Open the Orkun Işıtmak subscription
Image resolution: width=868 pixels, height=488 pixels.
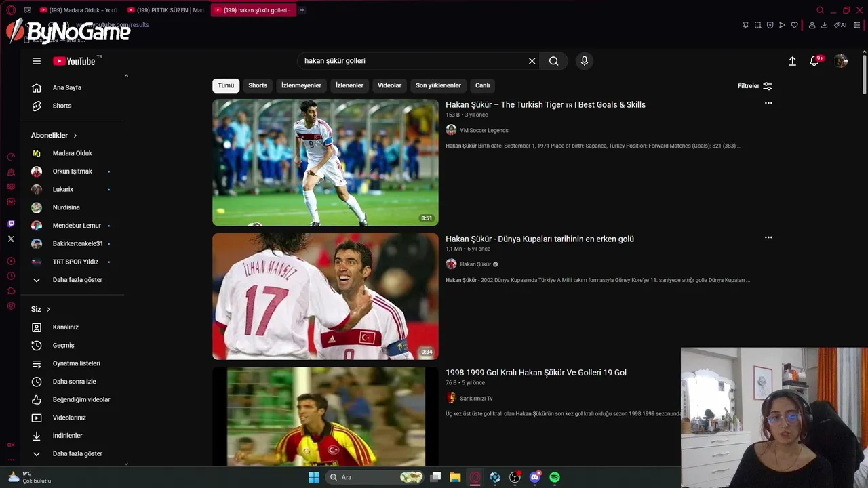coord(72,171)
